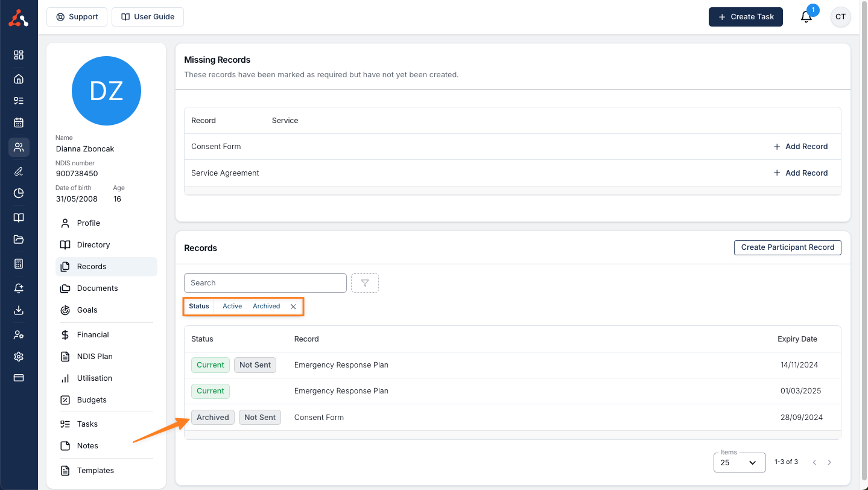The width and height of the screenshot is (868, 490).
Task: Toggle the Archived status filter chip
Action: coord(266,307)
